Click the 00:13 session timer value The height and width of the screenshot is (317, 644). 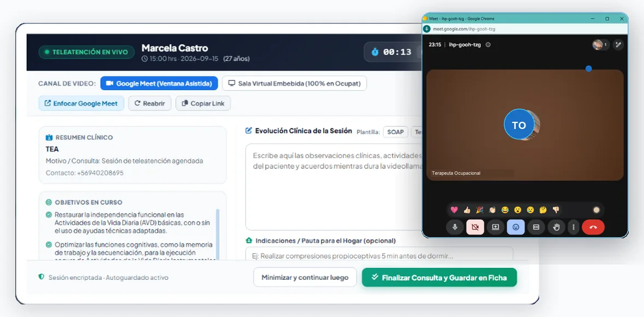point(397,52)
